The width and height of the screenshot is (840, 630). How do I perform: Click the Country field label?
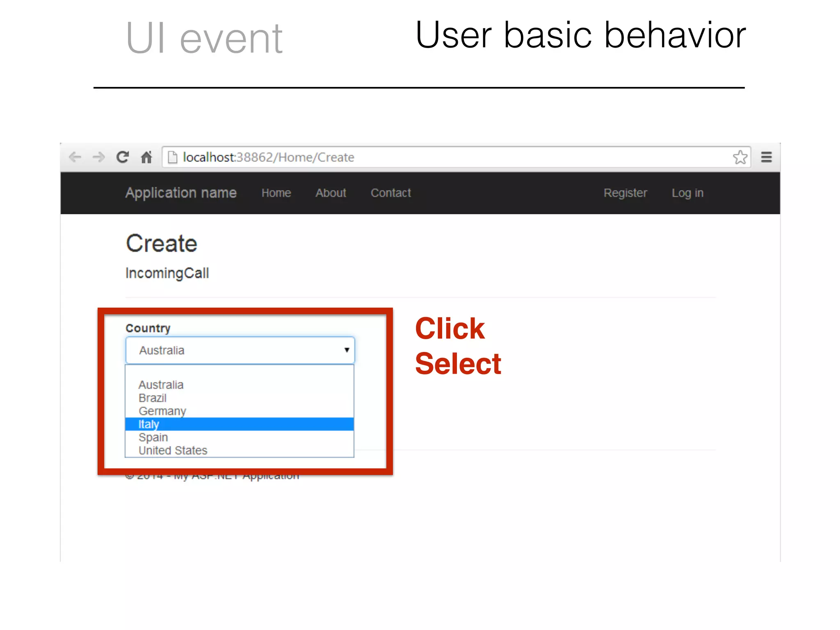tap(148, 328)
